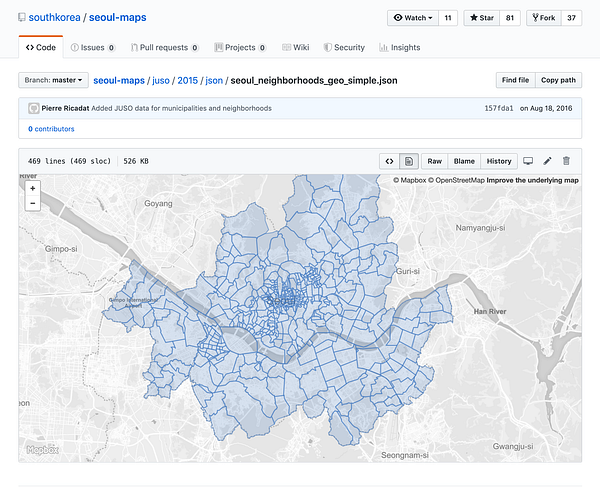
Task: View the 11 watchers count
Action: pos(448,18)
